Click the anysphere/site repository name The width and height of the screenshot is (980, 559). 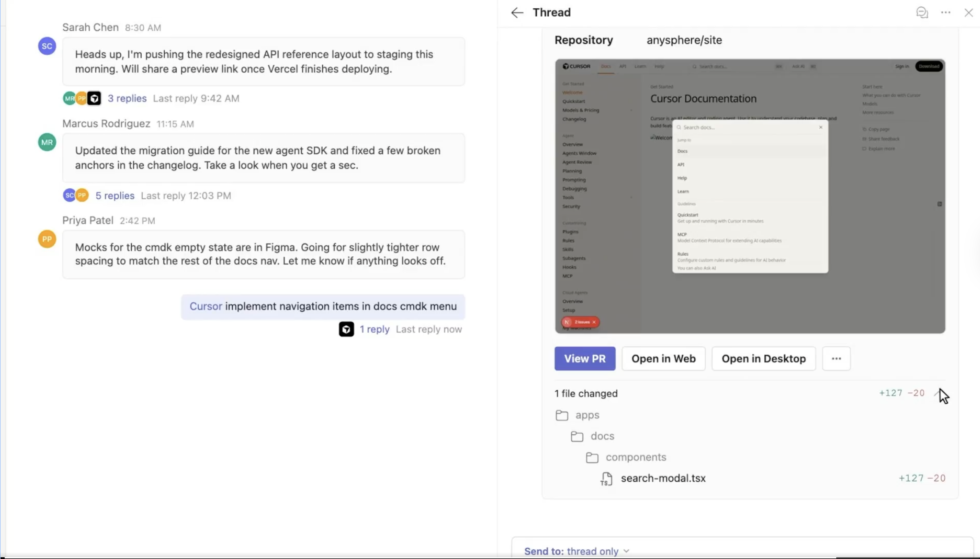click(684, 40)
